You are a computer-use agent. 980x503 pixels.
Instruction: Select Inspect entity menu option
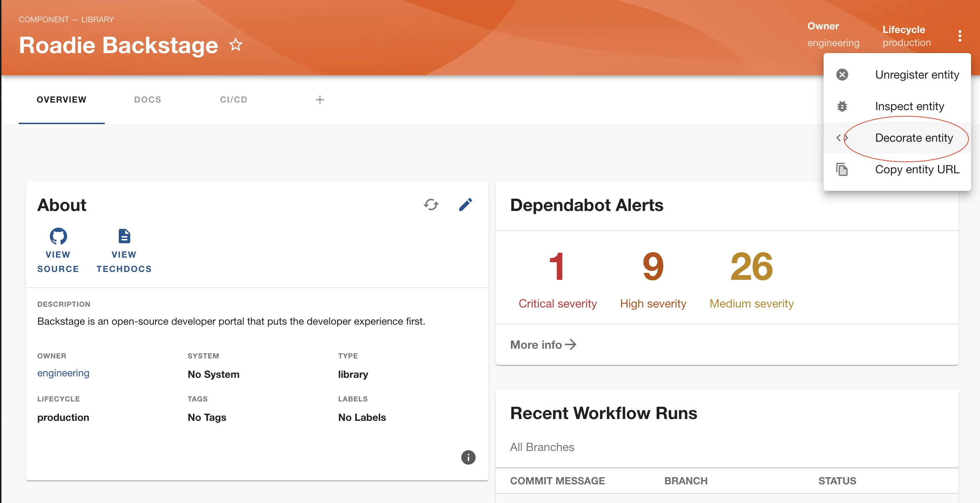coord(909,106)
